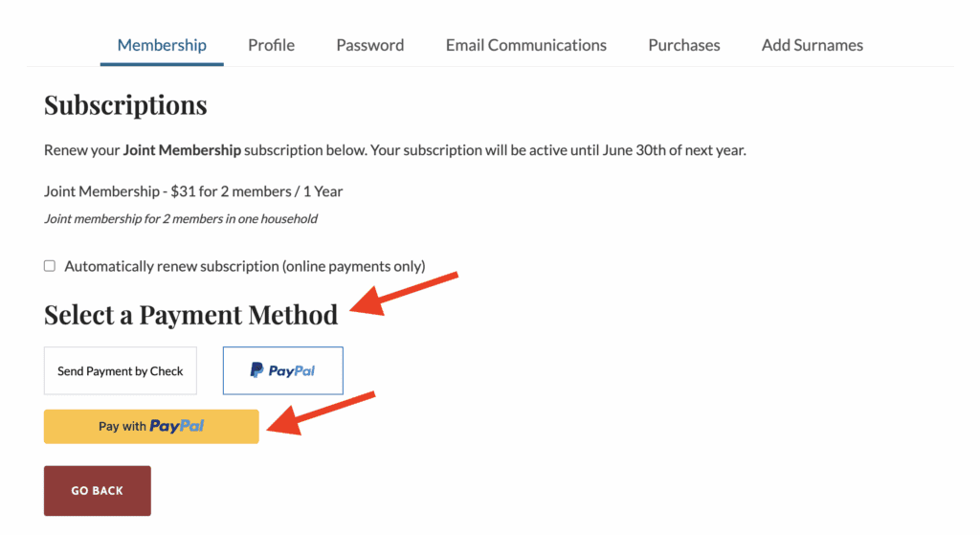Click the PayPal wordmark inside the yellow button
Viewport: 980px width, 535px height.
[177, 426]
